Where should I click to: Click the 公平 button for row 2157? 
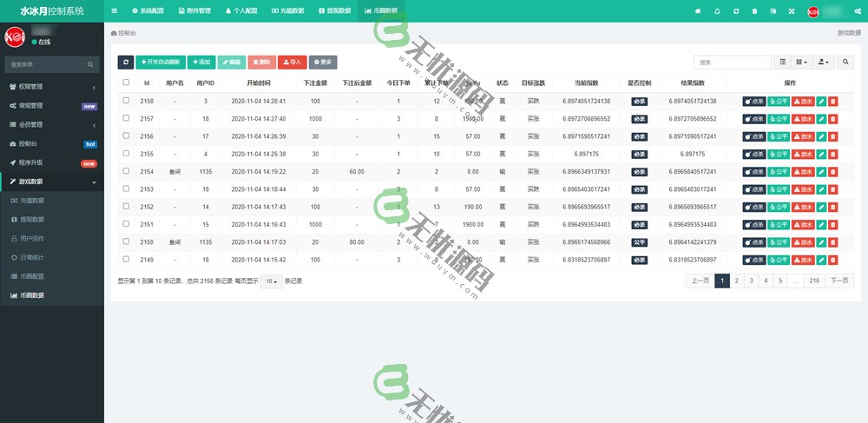pos(779,119)
